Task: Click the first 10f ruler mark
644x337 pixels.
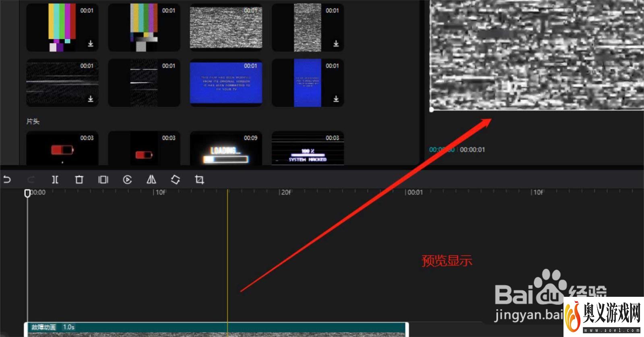Action: [x=160, y=192]
